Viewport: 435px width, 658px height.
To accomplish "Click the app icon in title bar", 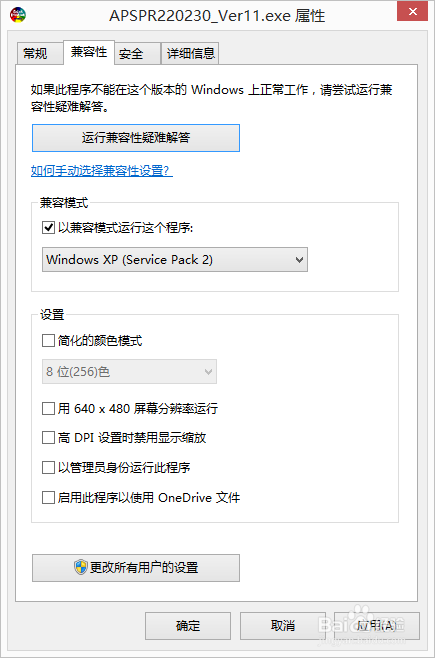I will coord(18,15).
